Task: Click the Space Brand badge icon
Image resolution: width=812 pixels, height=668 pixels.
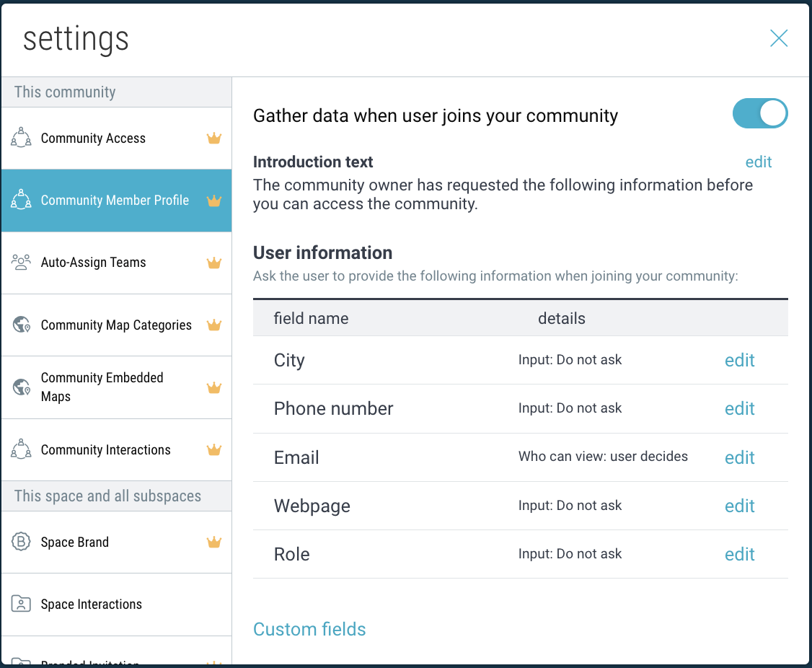Action: tap(22, 542)
